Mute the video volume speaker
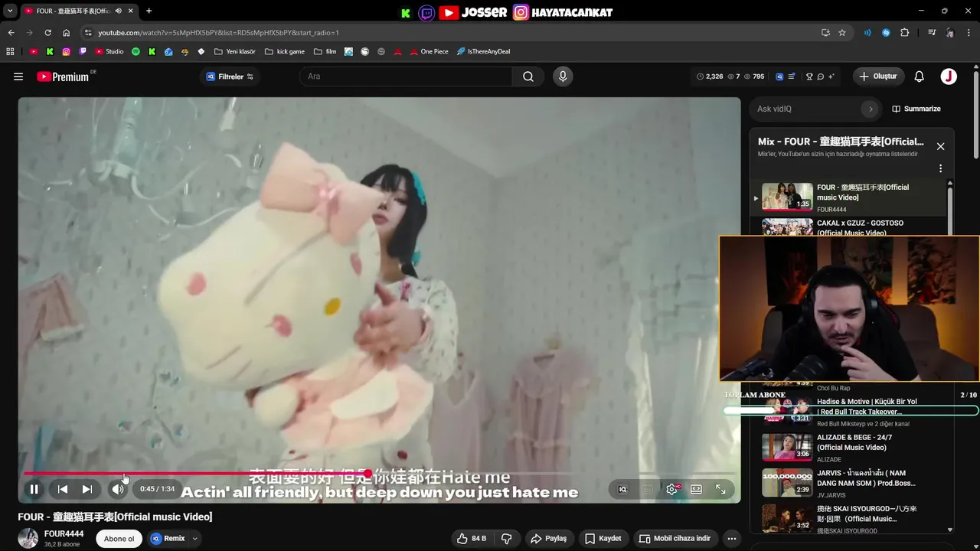This screenshot has height=551, width=980. pos(117,489)
